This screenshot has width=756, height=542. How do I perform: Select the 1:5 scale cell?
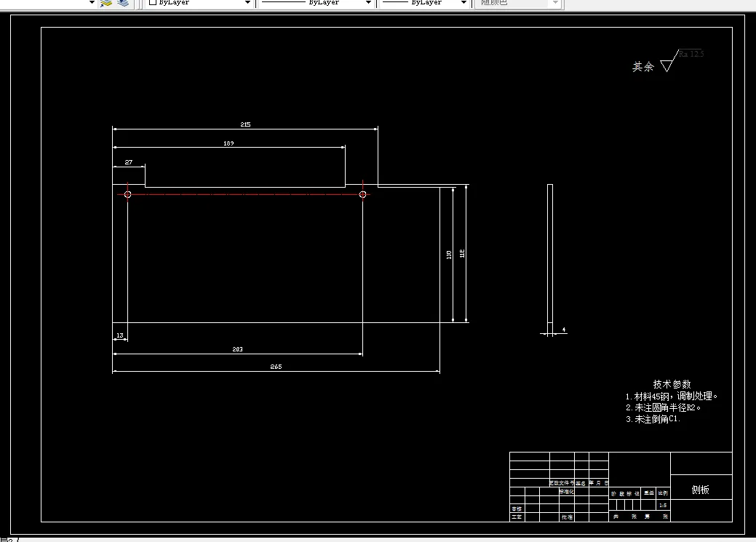[663, 506]
